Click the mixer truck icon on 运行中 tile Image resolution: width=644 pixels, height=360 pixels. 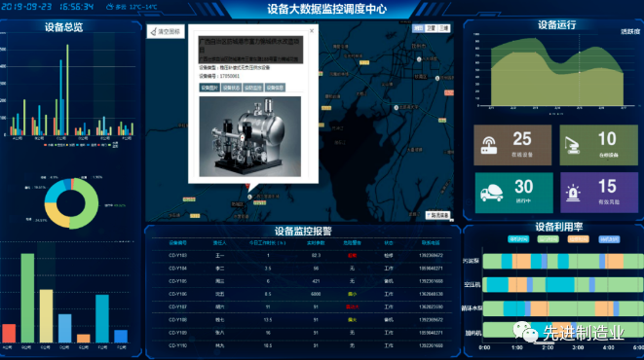(492, 193)
